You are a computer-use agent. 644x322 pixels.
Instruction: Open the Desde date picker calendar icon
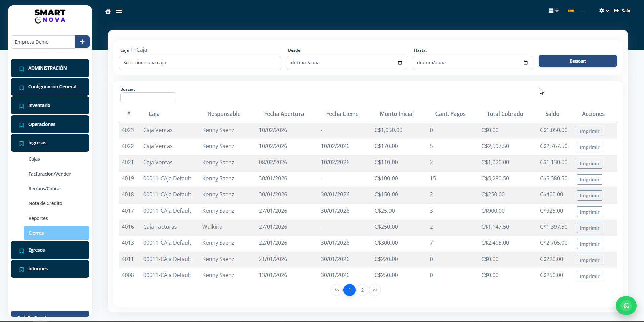400,63
